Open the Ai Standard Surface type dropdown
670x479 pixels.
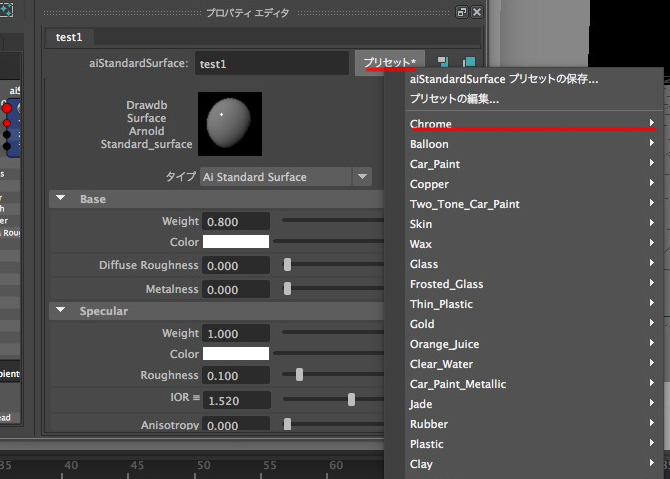coord(286,177)
